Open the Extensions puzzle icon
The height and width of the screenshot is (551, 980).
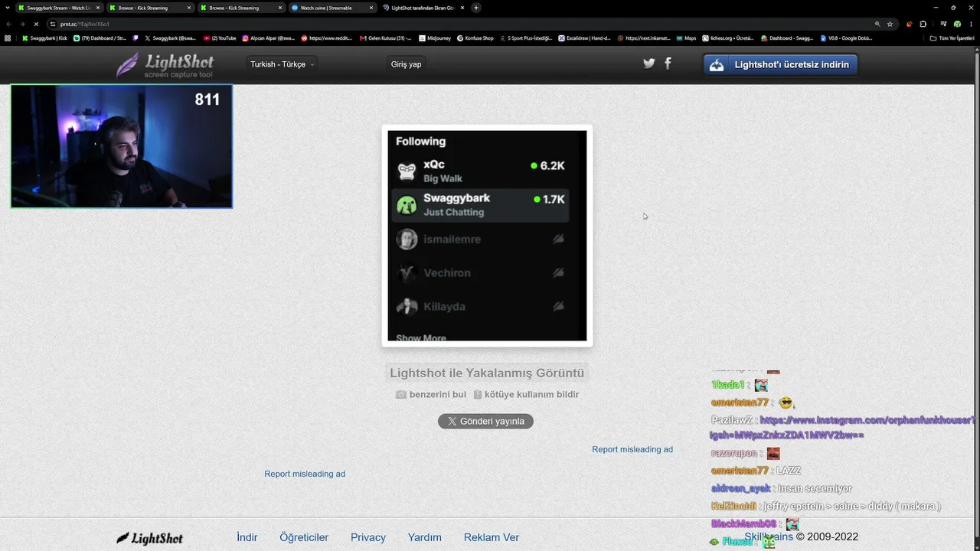923,24
